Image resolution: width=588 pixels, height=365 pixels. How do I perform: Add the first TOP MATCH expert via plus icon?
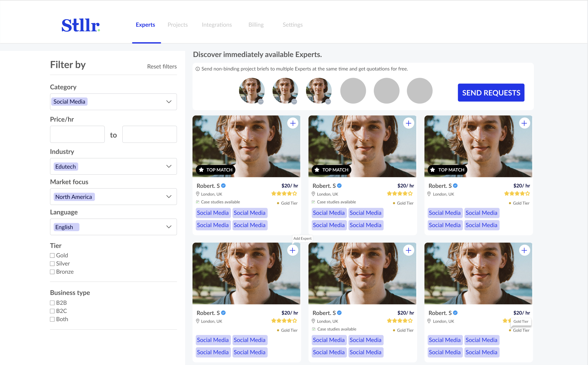tap(292, 123)
